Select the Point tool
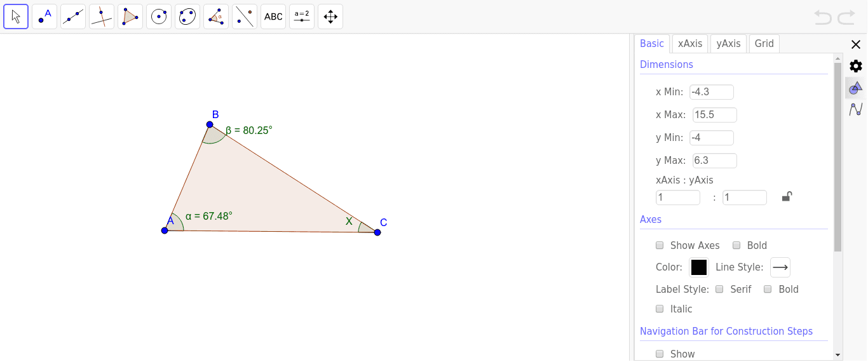Screen dimensions: 868x362 pyautogui.click(x=44, y=17)
